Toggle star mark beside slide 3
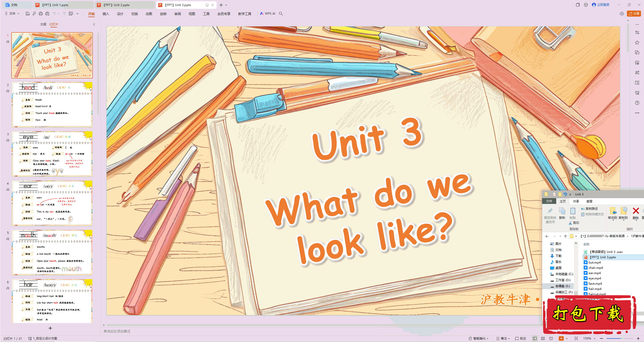 pyautogui.click(x=8, y=140)
